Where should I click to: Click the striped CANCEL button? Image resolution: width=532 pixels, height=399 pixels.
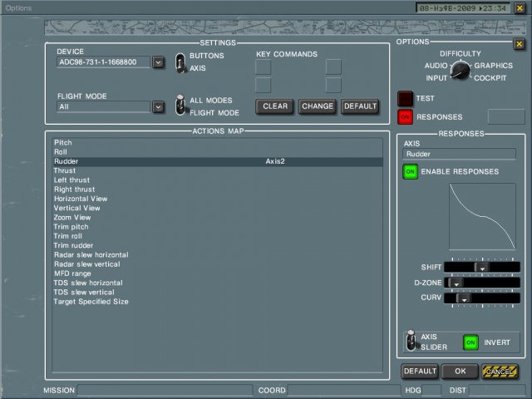[500, 372]
